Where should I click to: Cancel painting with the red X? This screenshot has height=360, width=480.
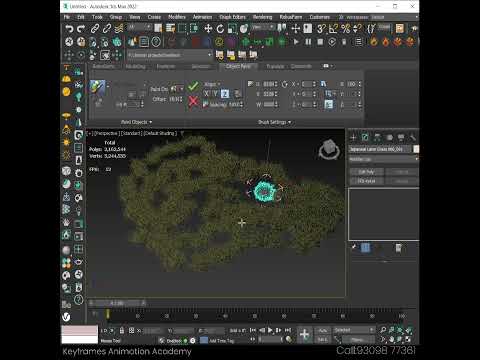tap(193, 101)
